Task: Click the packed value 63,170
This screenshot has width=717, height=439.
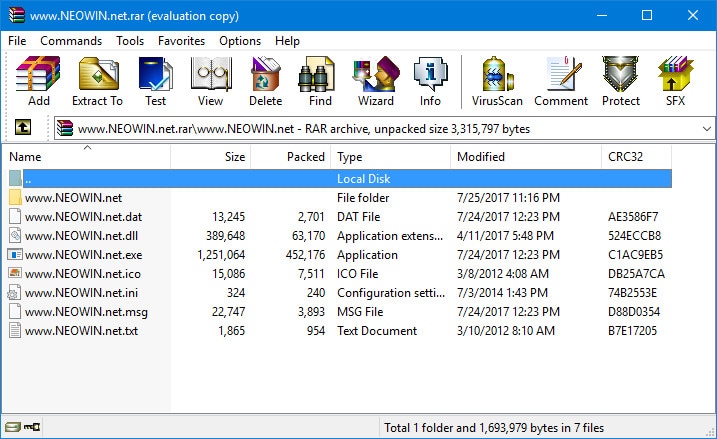Action: click(308, 236)
